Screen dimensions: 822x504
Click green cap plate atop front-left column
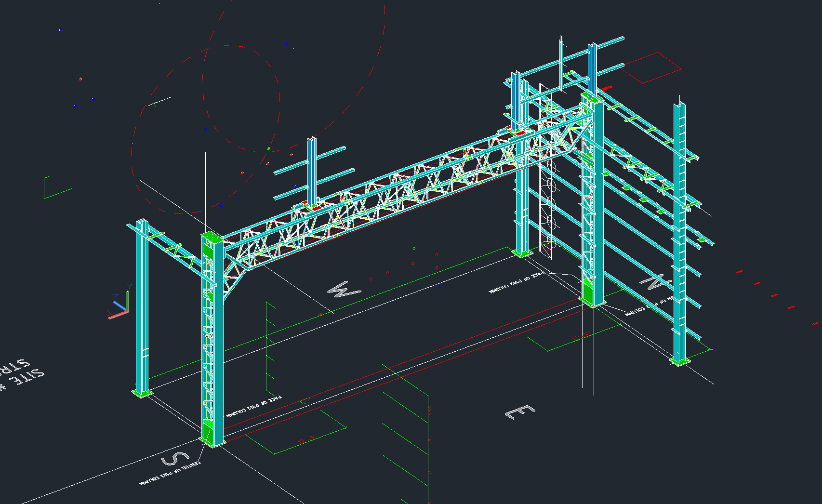pyautogui.click(x=212, y=238)
